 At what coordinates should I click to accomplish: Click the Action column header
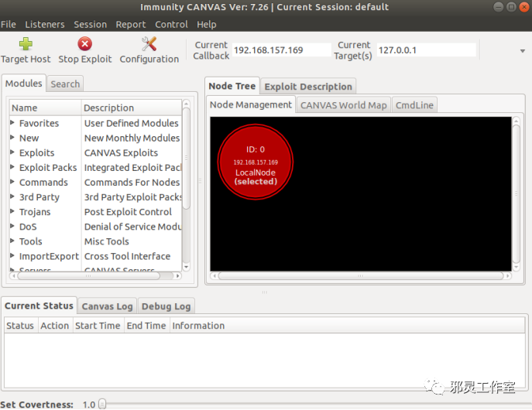pos(55,326)
